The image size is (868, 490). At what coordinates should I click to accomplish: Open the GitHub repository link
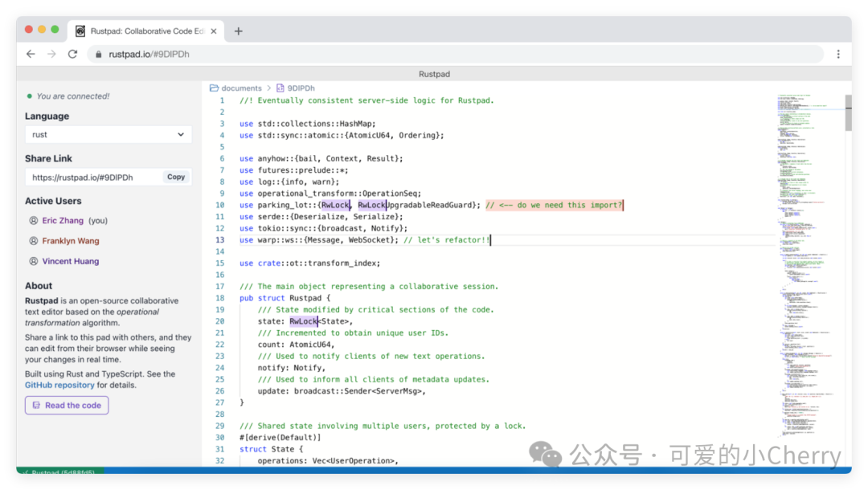point(59,385)
